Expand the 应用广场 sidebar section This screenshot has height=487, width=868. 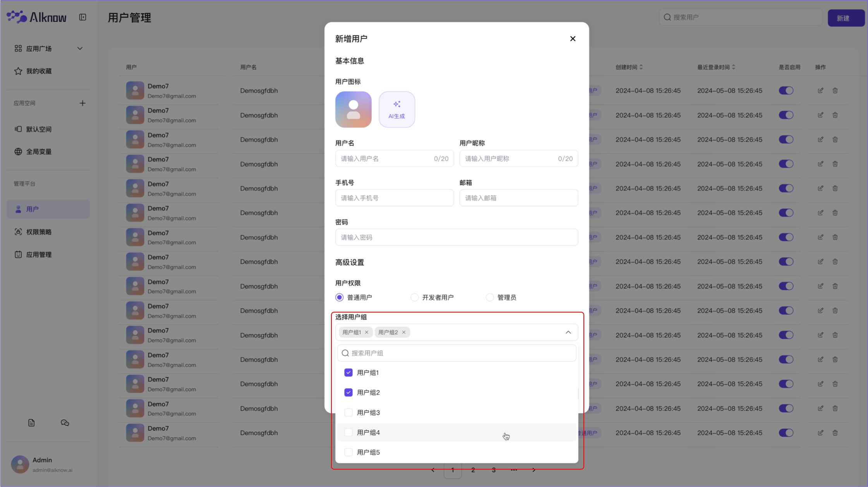point(79,48)
